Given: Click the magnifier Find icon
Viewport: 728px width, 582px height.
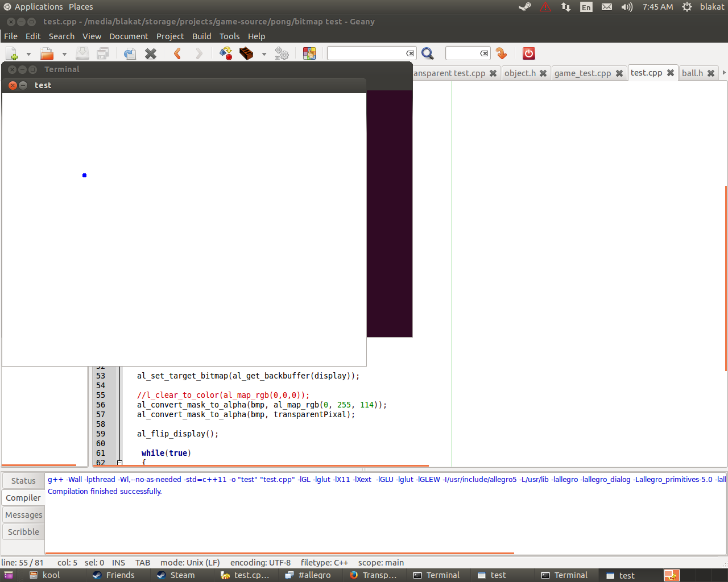Looking at the screenshot, I should coord(428,53).
